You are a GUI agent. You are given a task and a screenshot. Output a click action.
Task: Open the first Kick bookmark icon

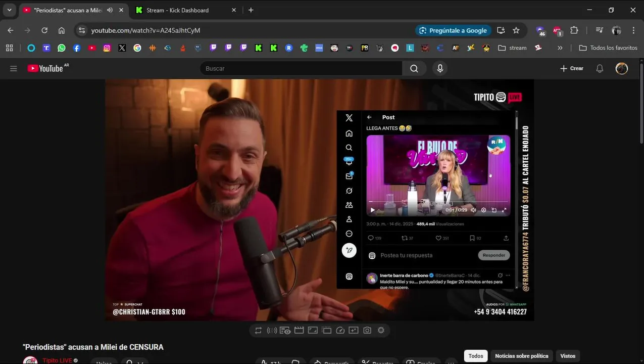tap(259, 48)
